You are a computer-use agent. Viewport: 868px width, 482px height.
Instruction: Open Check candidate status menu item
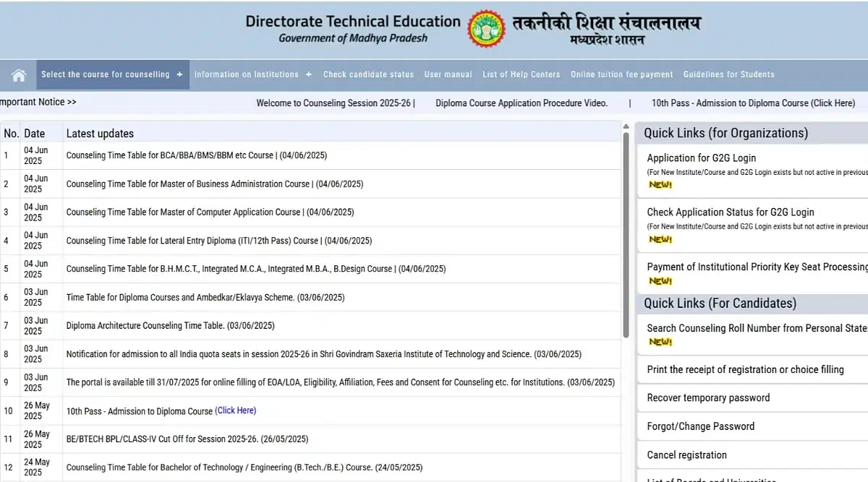tap(368, 74)
